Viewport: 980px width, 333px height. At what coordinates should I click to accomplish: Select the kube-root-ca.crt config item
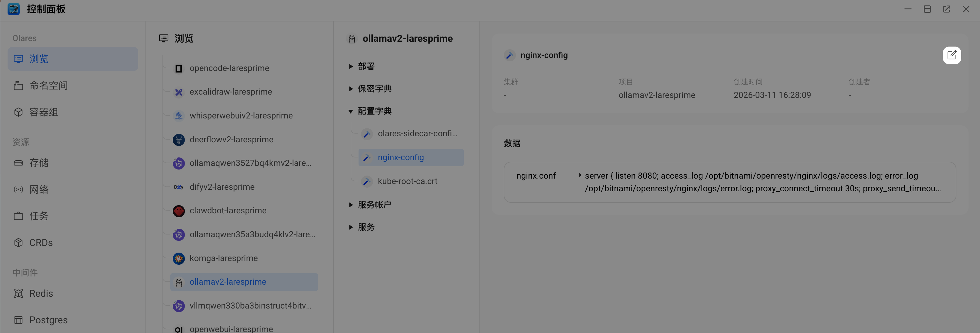point(407,181)
